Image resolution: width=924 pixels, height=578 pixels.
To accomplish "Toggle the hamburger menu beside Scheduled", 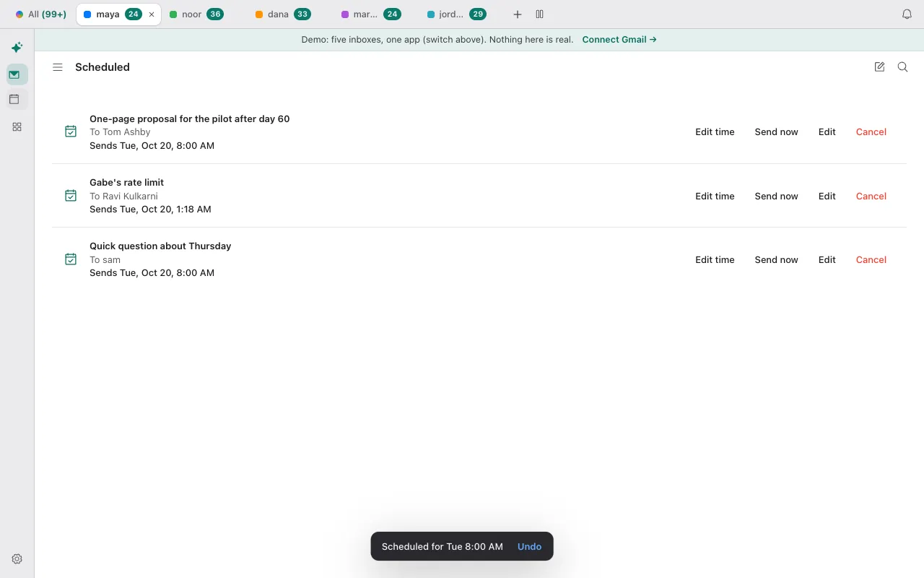I will [x=58, y=67].
